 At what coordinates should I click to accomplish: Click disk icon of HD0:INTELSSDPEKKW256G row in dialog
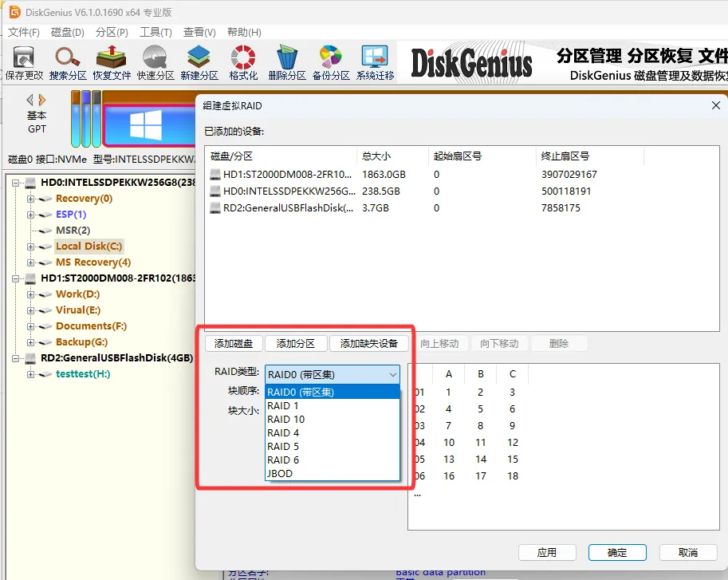pos(215,191)
